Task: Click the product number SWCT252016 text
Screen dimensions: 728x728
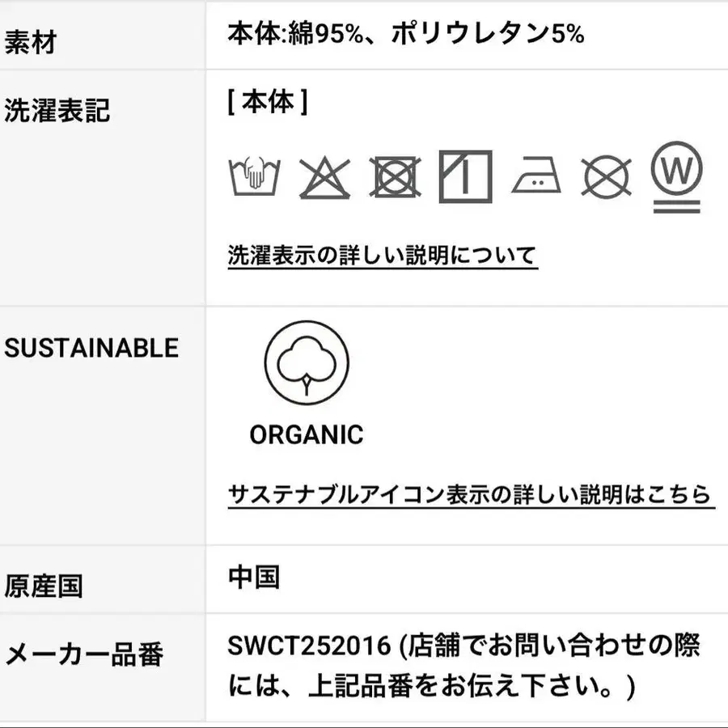Action: pos(309,645)
